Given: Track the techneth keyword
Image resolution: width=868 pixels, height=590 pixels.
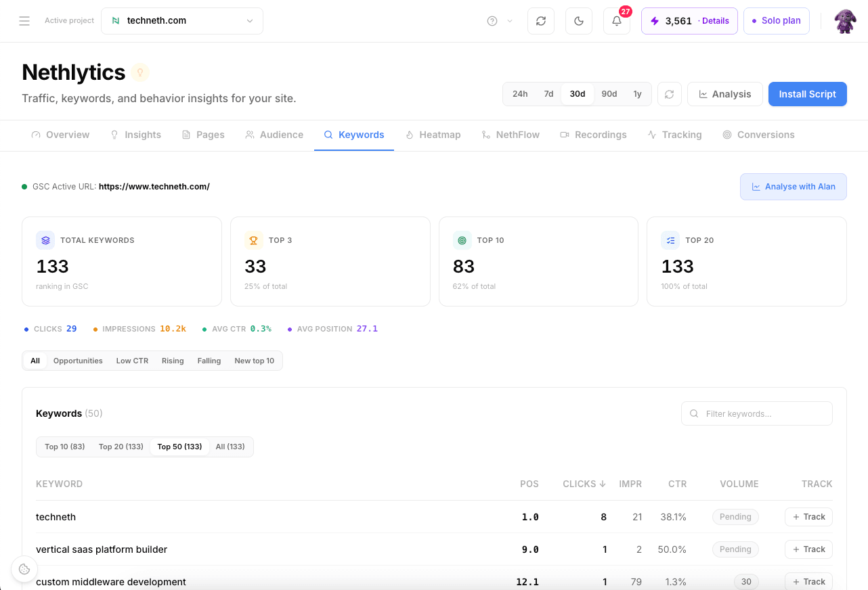Looking at the screenshot, I should coord(808,517).
